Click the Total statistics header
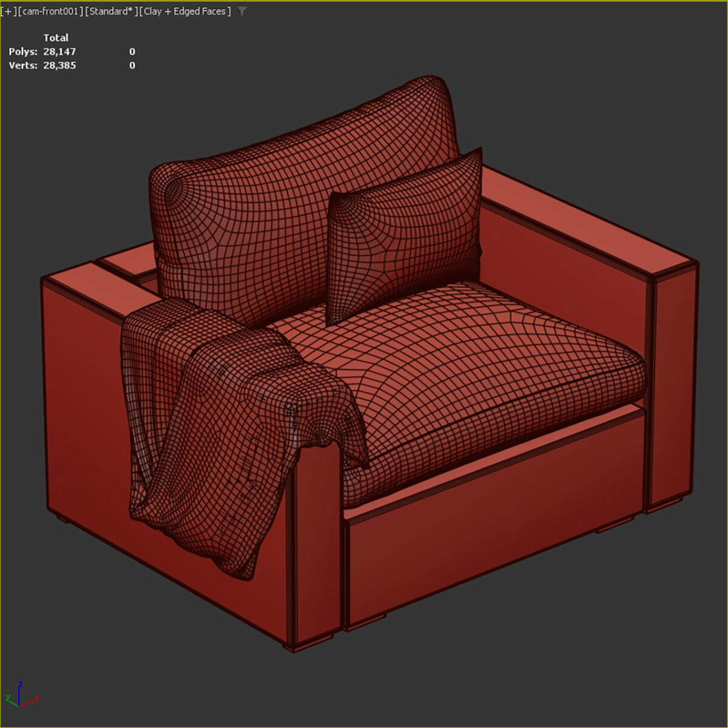 coord(56,38)
